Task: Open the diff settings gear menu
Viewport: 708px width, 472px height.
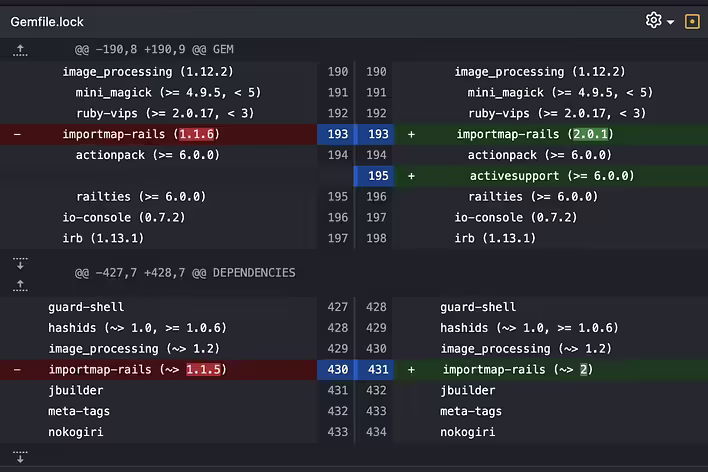Action: 654,21
